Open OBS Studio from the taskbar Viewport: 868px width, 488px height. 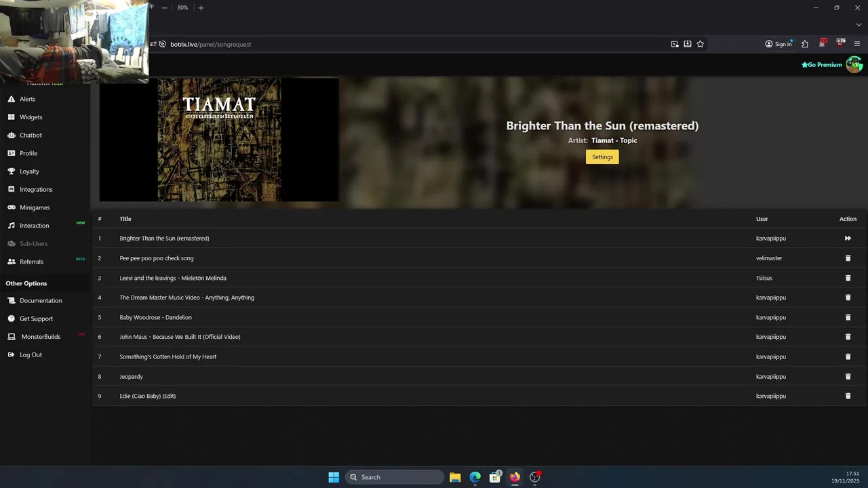coord(535,477)
